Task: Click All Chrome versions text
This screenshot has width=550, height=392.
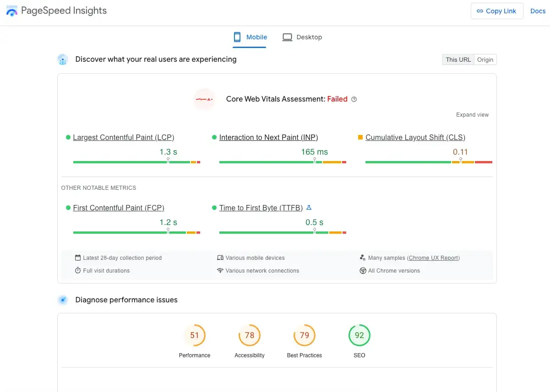Action: 394,271
